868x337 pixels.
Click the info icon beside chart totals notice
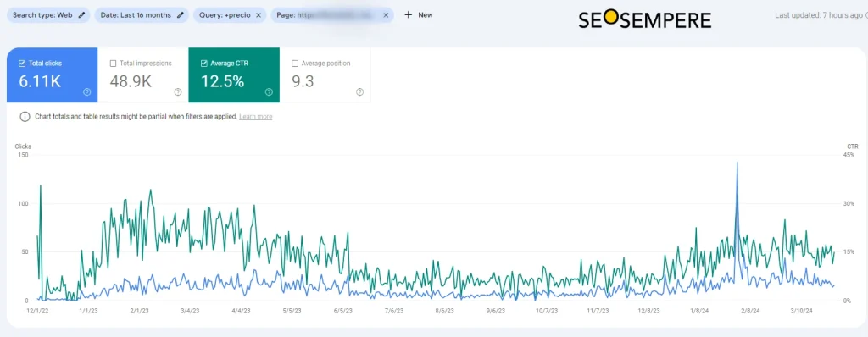(x=25, y=117)
